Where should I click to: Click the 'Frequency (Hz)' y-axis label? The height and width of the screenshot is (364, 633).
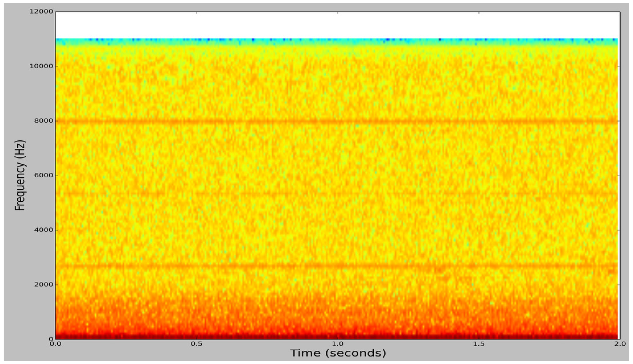click(20, 175)
